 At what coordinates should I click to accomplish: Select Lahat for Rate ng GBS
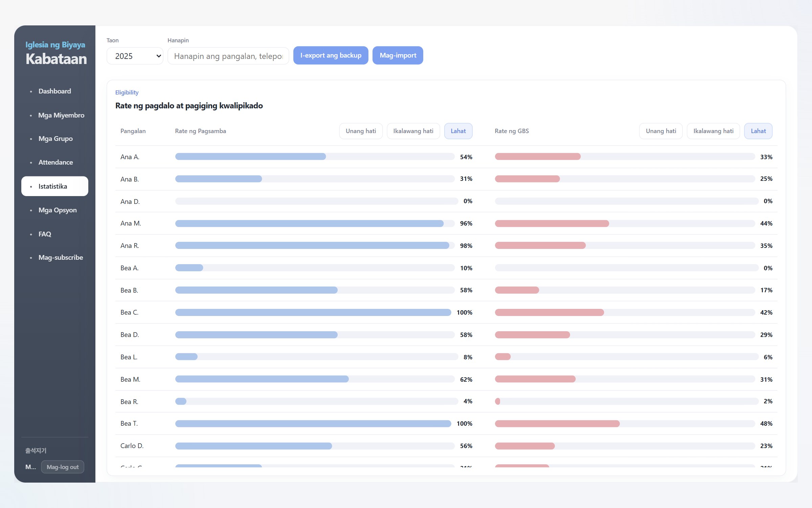pyautogui.click(x=758, y=131)
